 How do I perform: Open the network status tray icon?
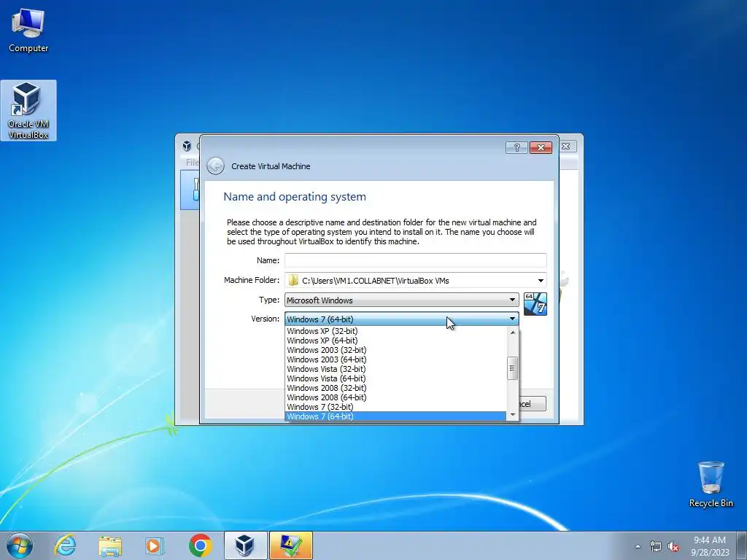click(x=656, y=546)
